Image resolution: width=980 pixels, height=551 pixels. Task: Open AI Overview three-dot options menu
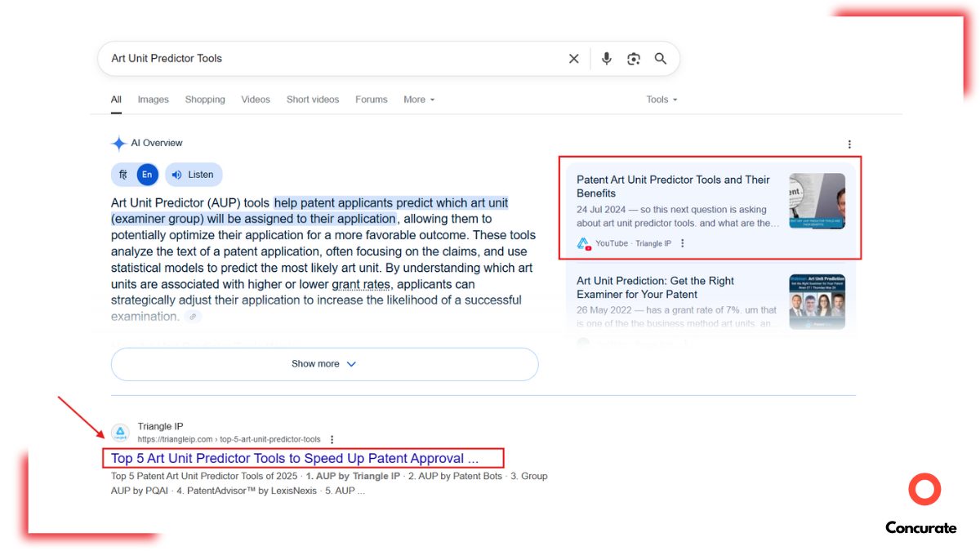click(849, 144)
